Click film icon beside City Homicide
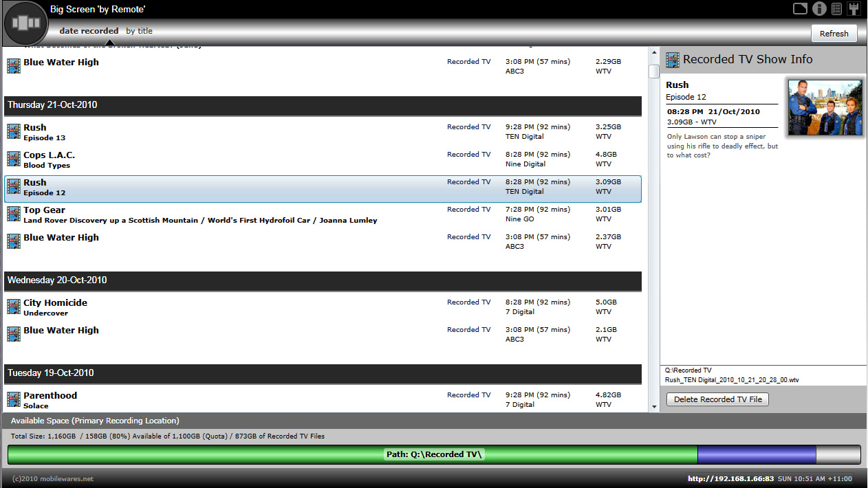 [14, 307]
